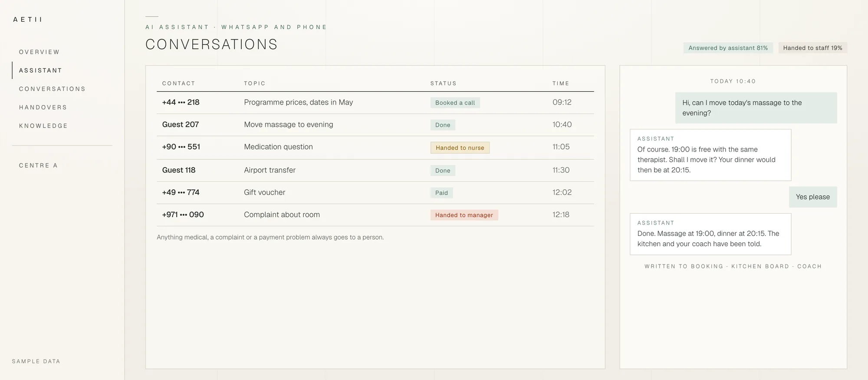Click the Contact column header
Viewport: 868px width, 380px height.
[178, 83]
